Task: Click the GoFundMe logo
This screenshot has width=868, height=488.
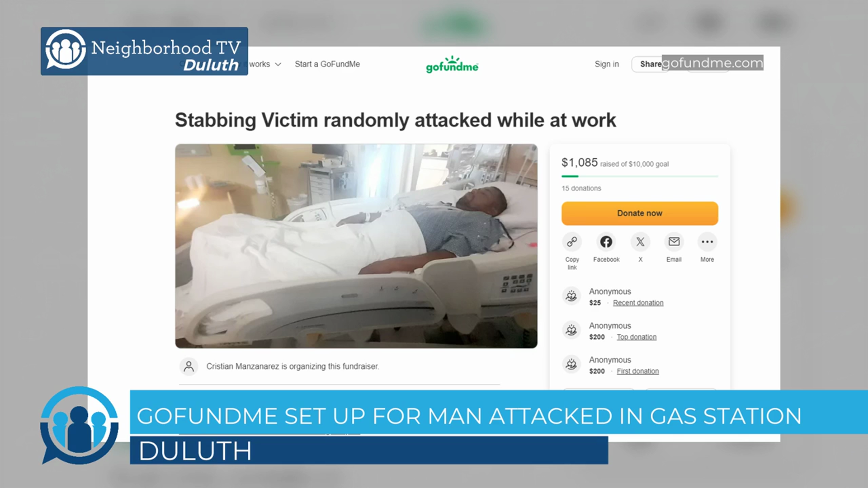Action: pos(452,65)
